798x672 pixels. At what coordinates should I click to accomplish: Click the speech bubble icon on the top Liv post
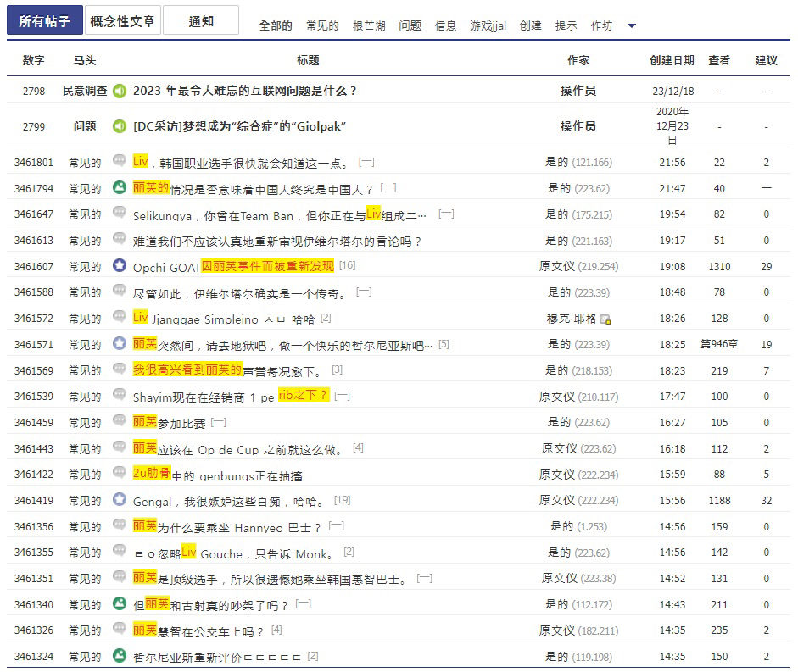(119, 161)
